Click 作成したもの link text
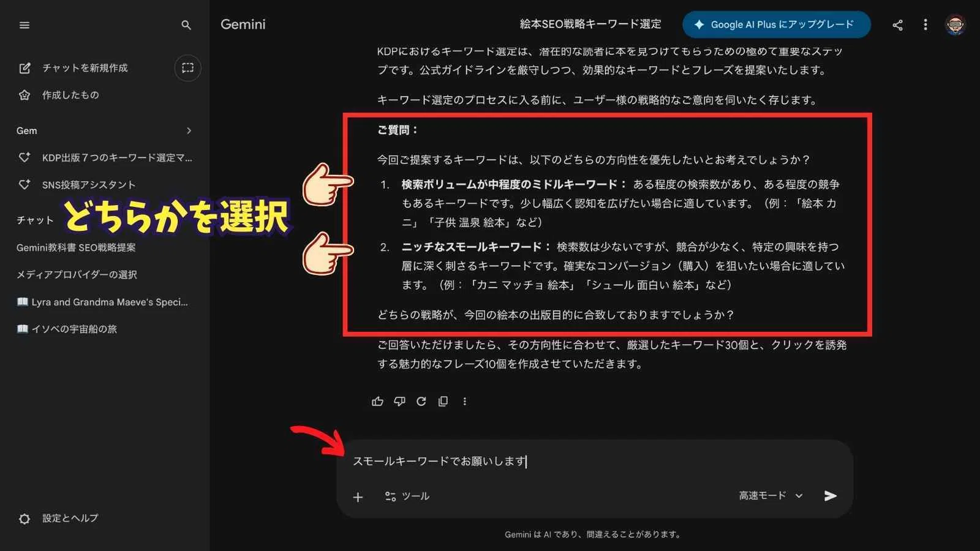 70,95
